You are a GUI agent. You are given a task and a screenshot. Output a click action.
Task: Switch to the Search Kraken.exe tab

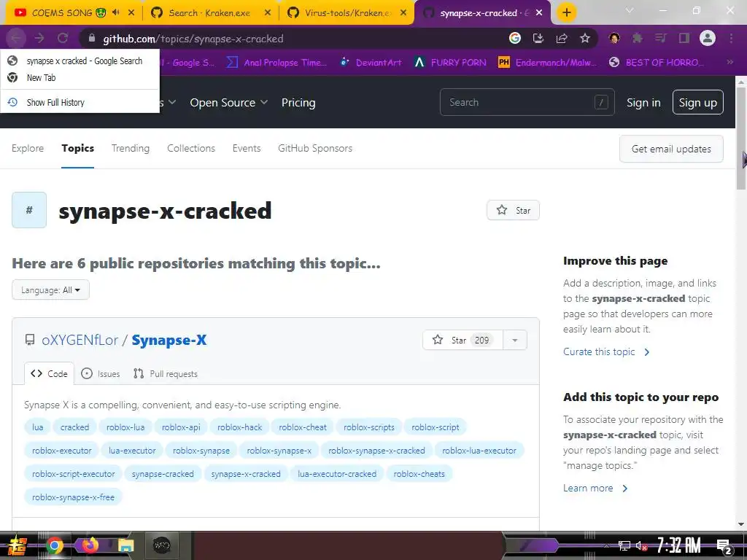210,13
